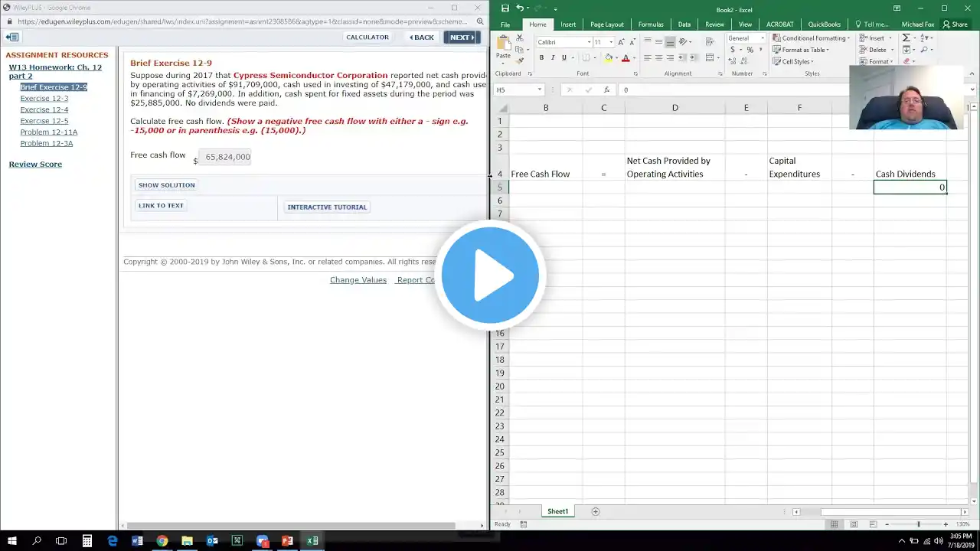This screenshot has height=551, width=980.
Task: Click the Wrap Text icon
Action: tap(710, 42)
